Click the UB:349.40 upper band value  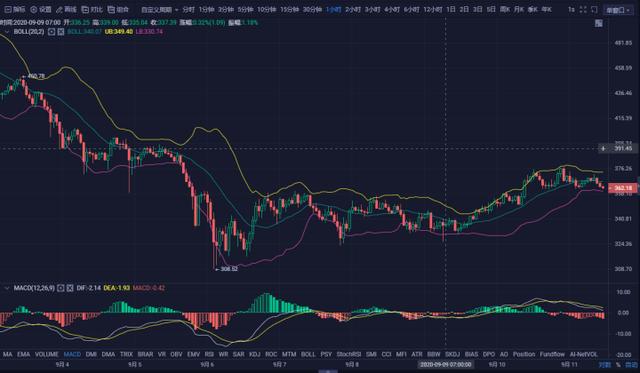click(x=119, y=31)
